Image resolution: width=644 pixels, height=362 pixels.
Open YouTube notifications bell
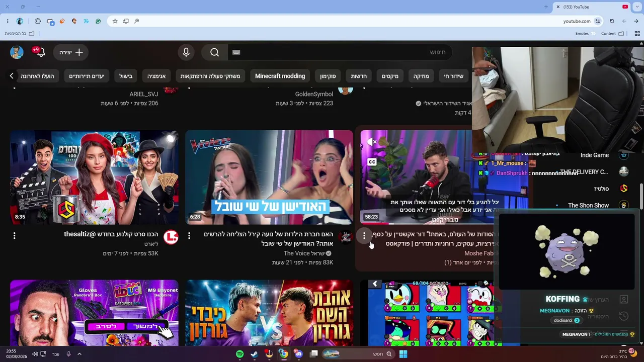[x=40, y=52]
